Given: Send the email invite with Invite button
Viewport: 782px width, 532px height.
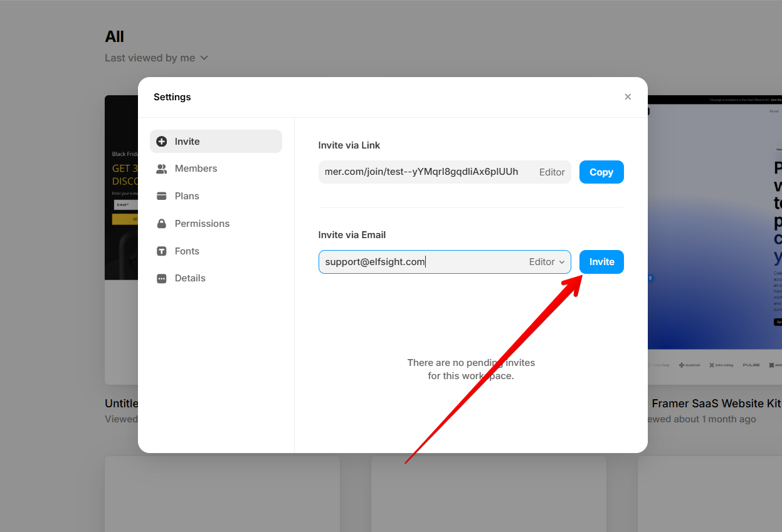Looking at the screenshot, I should tap(601, 262).
